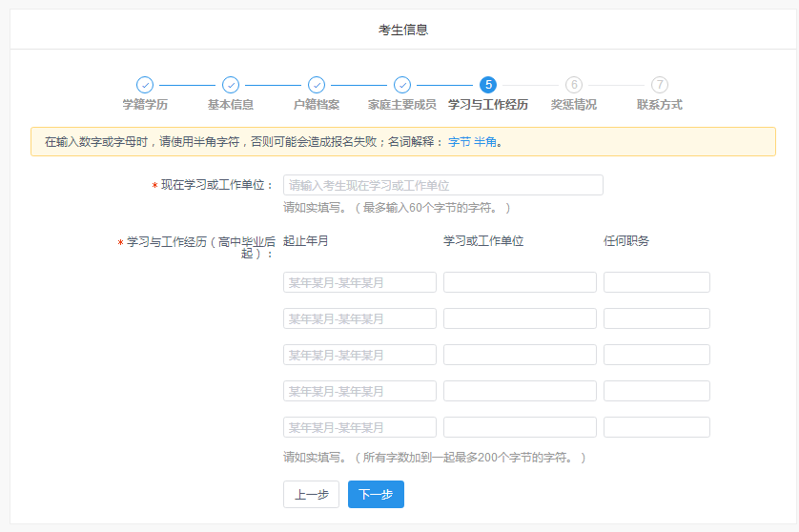Select the 奖惩情况 step label

pos(574,105)
